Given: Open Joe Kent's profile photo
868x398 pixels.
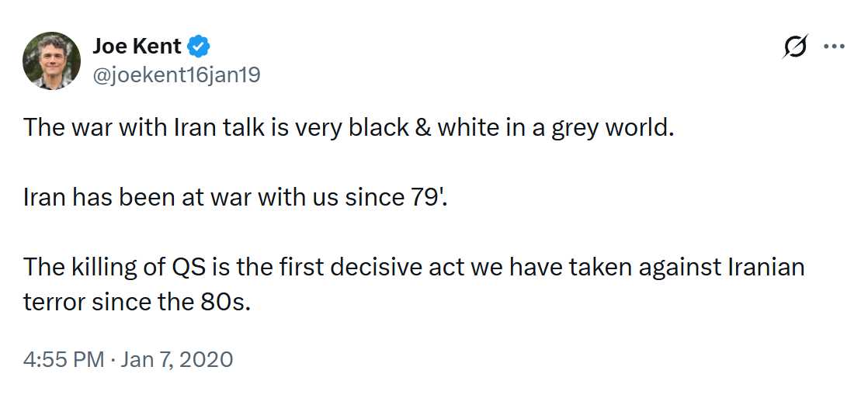Looking at the screenshot, I should 52,60.
